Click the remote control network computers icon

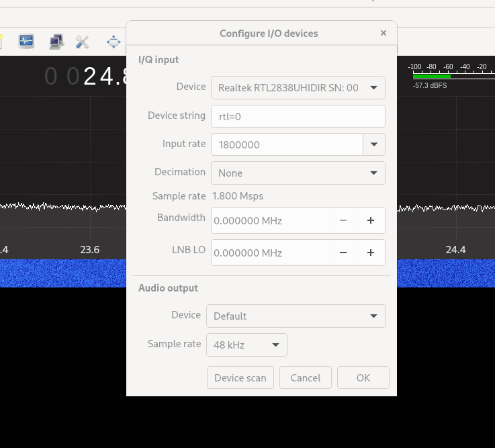[x=56, y=42]
